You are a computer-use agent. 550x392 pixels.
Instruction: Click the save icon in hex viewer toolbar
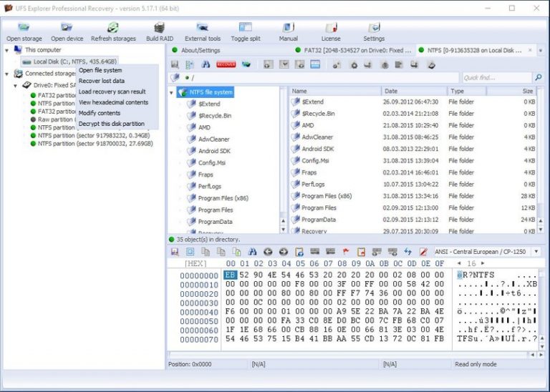coord(175,252)
